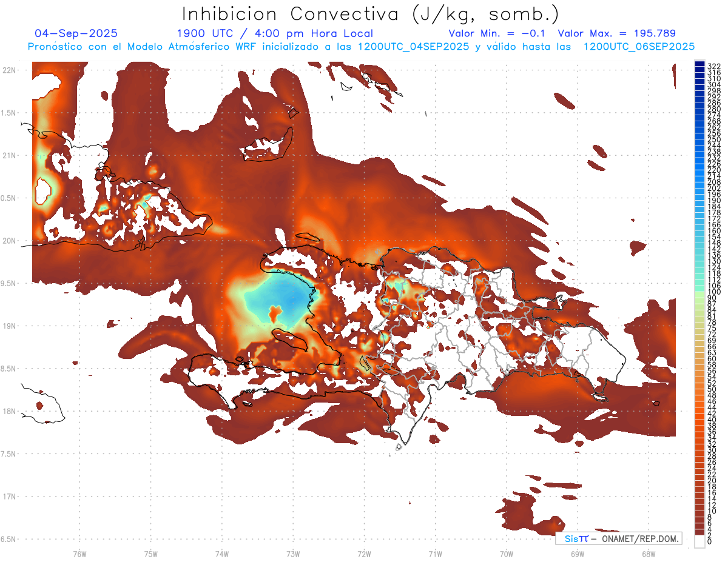Pick the white 0 swatch at the colorbar bottom
This screenshot has height=562, width=728.
point(699,542)
